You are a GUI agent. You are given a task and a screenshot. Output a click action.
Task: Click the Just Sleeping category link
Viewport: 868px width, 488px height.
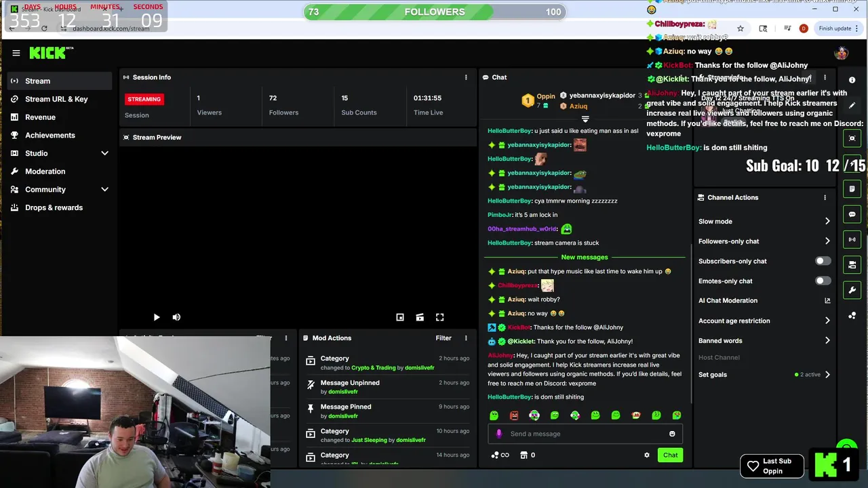pos(370,441)
